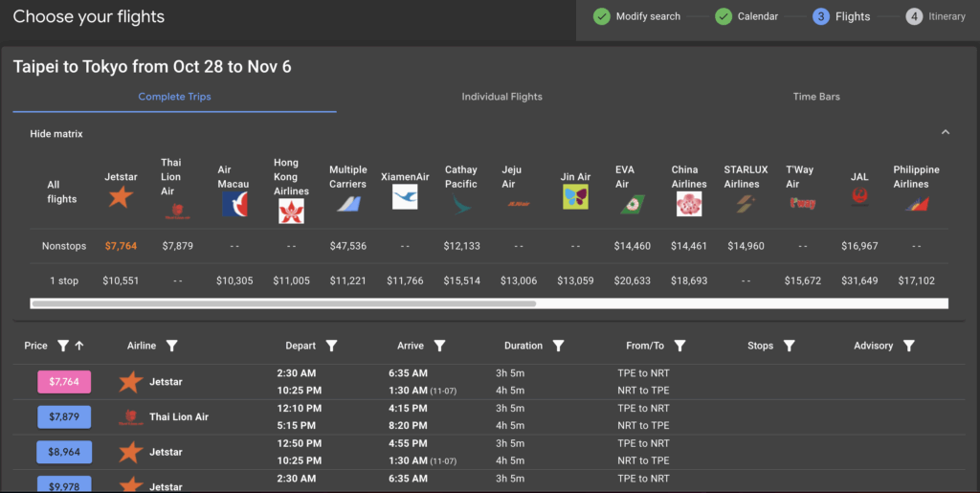Collapse the matrix with chevron arrow
This screenshot has height=493, width=980.
point(946,133)
